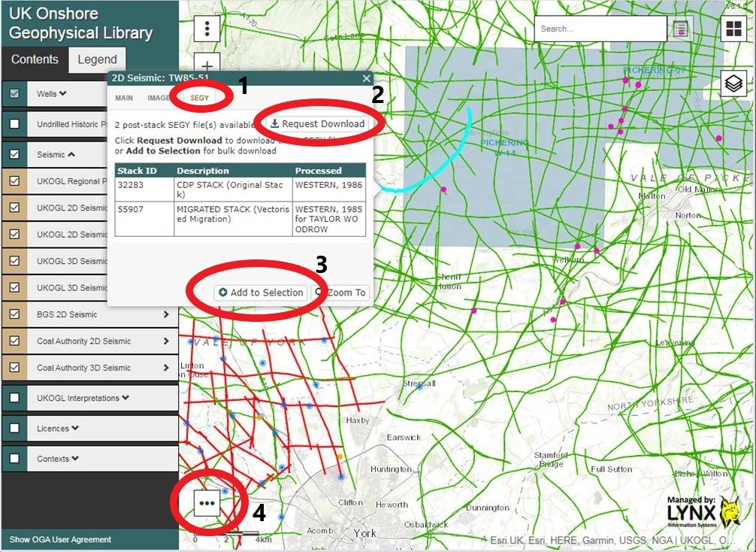Click the Full Sutton map label
Screen dimensions: 756x552
tap(612, 469)
